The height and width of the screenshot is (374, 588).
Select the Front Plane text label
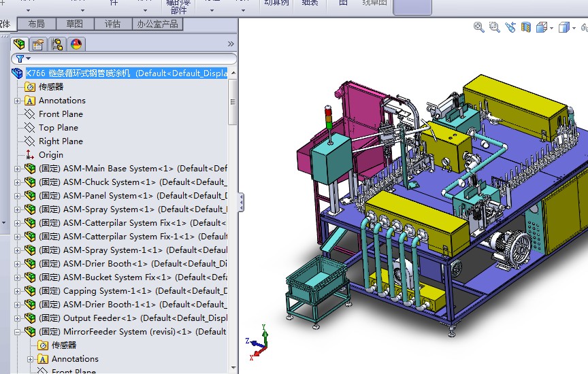[x=61, y=114]
